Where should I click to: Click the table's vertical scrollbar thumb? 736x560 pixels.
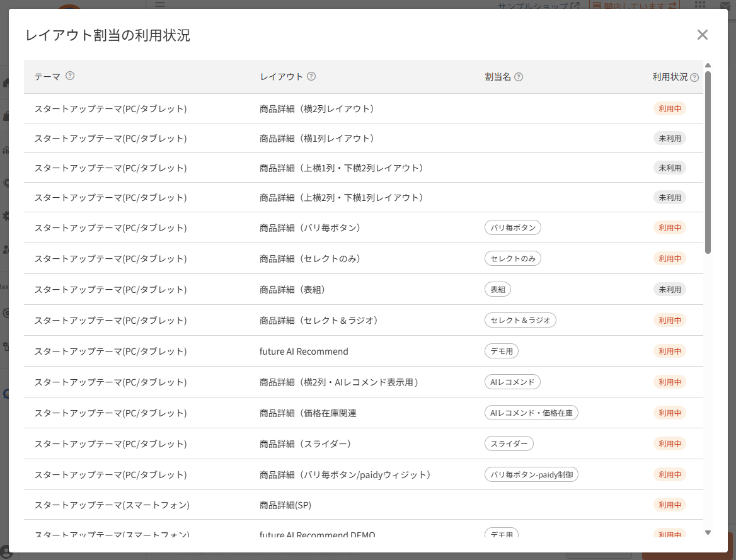tap(708, 163)
